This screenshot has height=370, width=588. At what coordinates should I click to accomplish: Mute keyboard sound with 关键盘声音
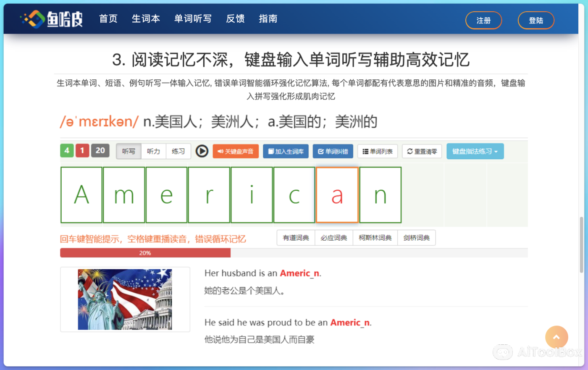pyautogui.click(x=235, y=151)
